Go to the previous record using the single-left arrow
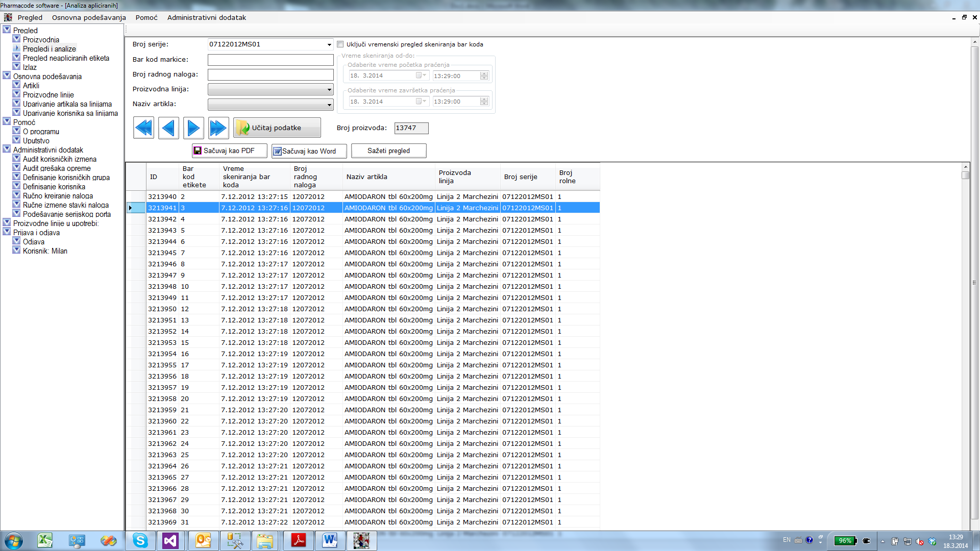The image size is (980, 551). [x=168, y=128]
